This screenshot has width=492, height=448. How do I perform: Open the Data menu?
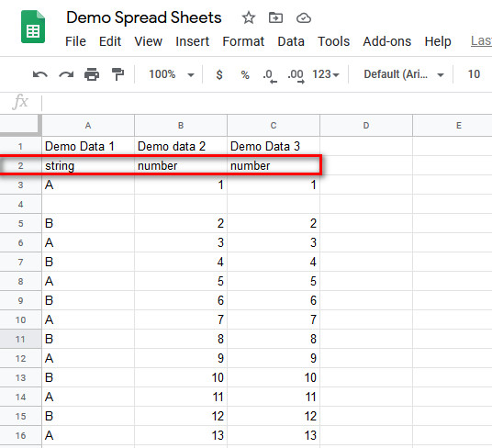[x=291, y=41]
